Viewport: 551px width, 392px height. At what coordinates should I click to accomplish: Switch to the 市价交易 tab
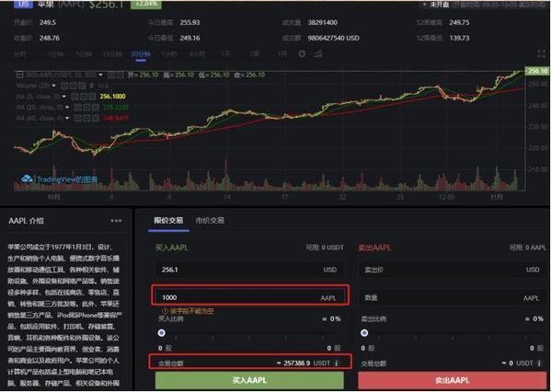(210, 221)
